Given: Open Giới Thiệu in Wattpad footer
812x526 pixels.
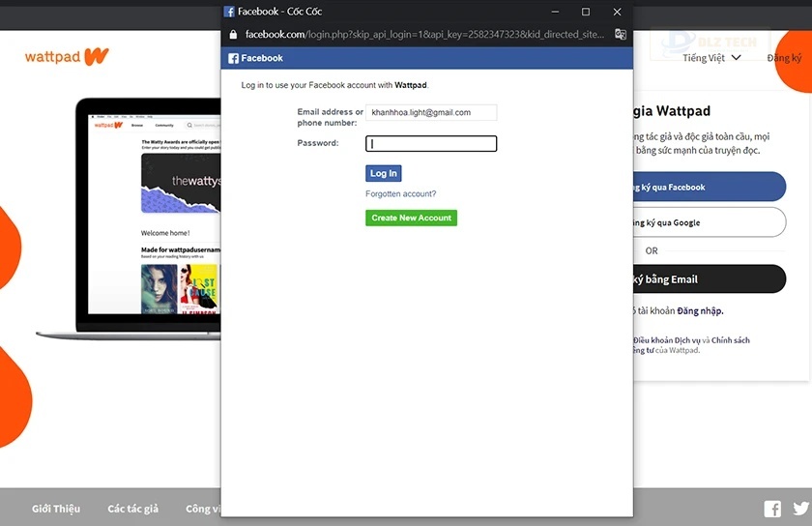Looking at the screenshot, I should (56, 509).
